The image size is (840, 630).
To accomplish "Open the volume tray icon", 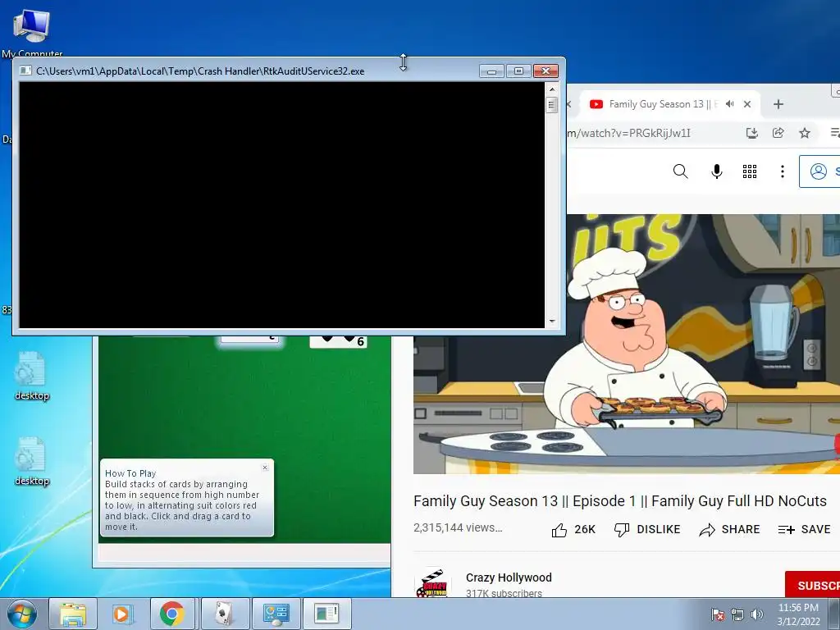I will pyautogui.click(x=757, y=614).
